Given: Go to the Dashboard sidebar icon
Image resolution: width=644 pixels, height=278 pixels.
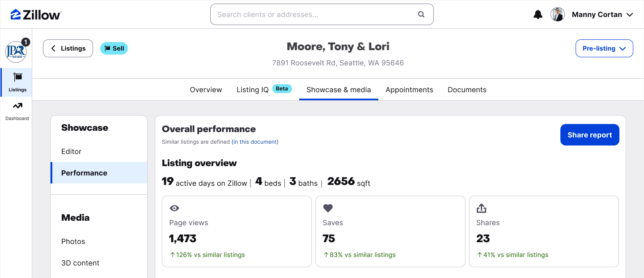Looking at the screenshot, I should tap(17, 111).
